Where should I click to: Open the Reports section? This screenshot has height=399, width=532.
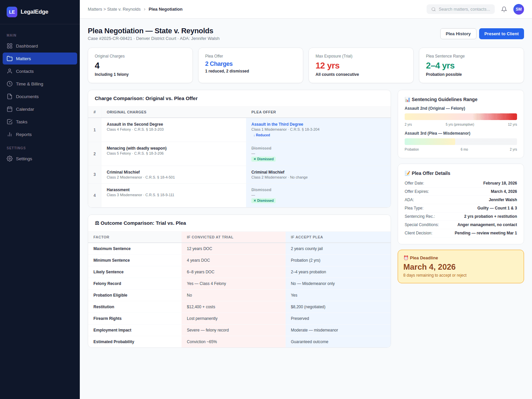point(40,134)
